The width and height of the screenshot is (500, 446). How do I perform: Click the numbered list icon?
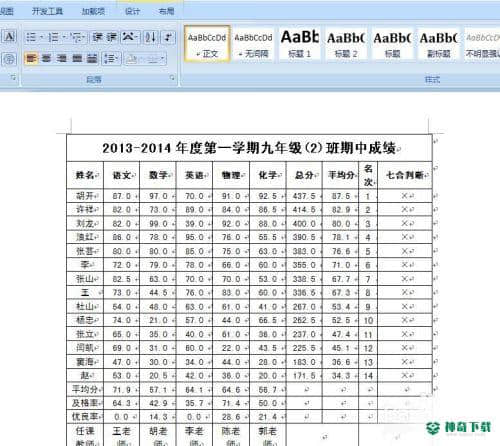(53, 37)
